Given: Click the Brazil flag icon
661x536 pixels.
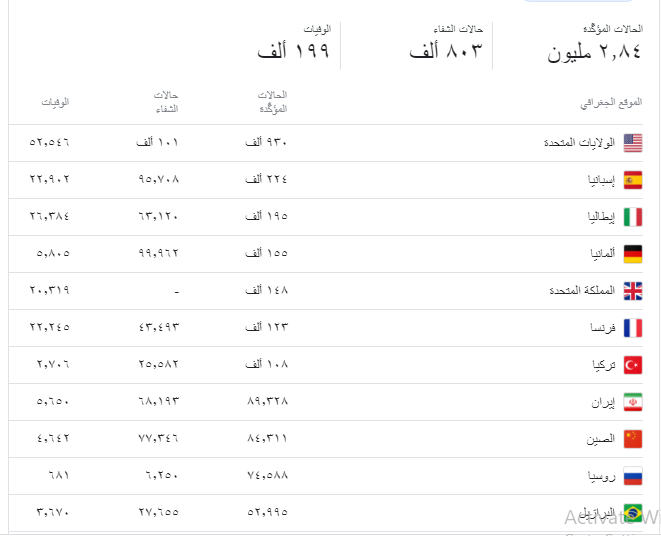Looking at the screenshot, I should pyautogui.click(x=633, y=513).
